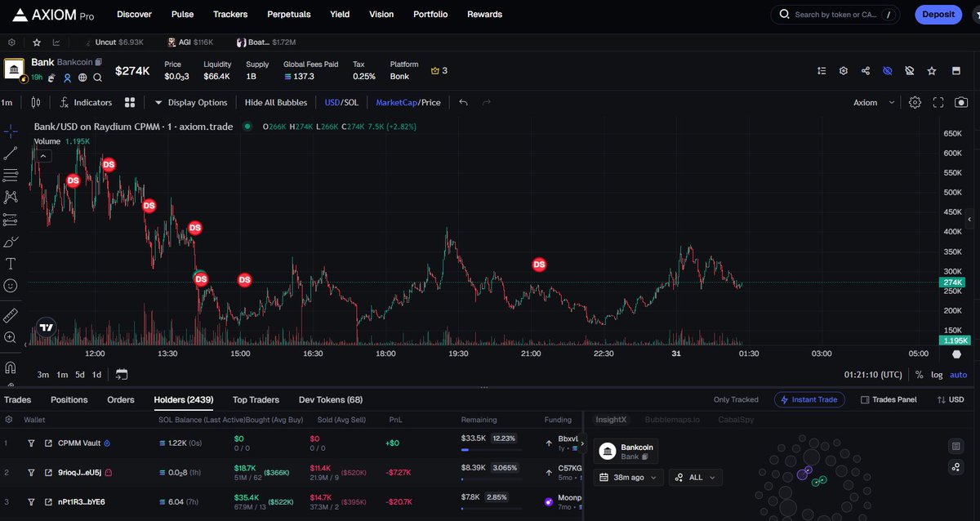The image size is (980, 521).
Task: Collapse the right side panel arrow
Action: click(x=969, y=220)
